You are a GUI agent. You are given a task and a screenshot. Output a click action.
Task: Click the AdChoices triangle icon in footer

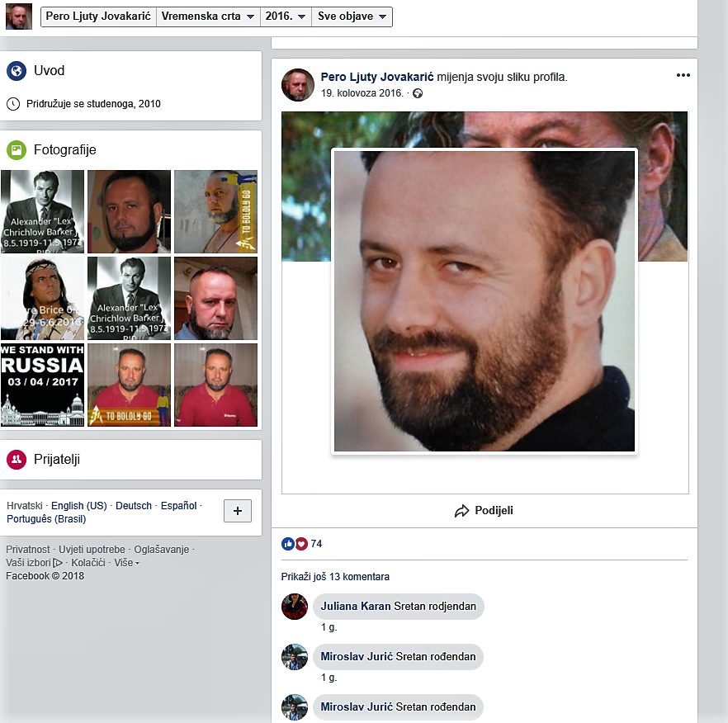pyautogui.click(x=58, y=563)
